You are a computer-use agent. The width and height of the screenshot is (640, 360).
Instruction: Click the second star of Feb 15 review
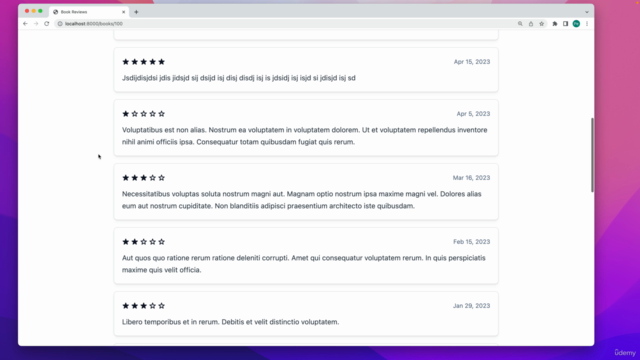tap(135, 242)
